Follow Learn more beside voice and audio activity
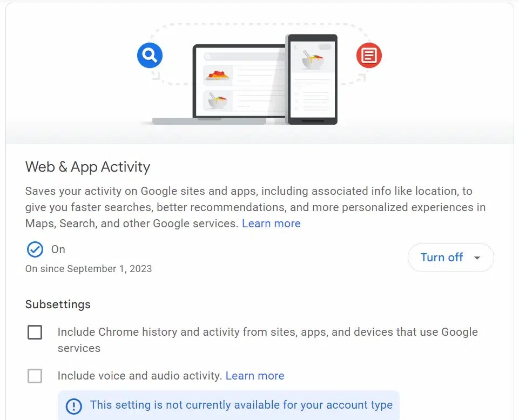 tap(254, 376)
